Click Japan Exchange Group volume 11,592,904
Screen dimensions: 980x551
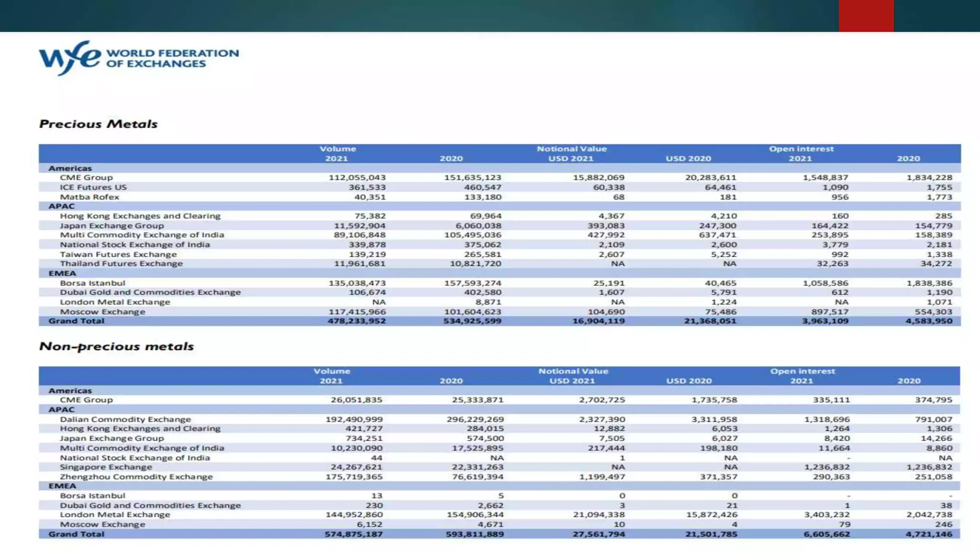pos(360,226)
